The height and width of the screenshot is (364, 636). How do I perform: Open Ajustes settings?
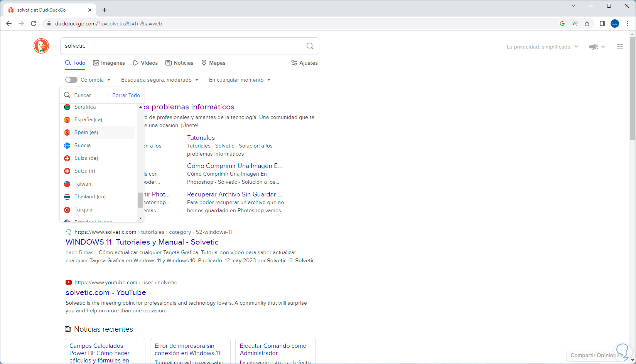304,63
